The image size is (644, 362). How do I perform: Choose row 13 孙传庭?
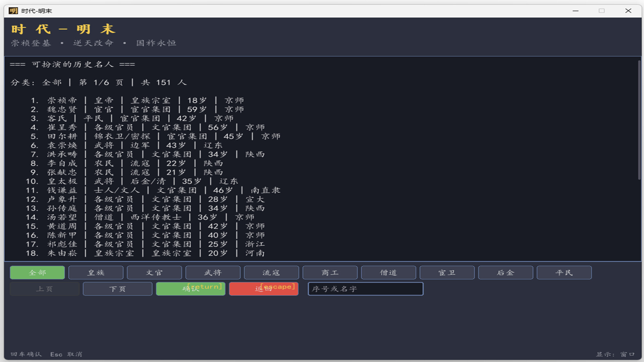[x=146, y=208]
